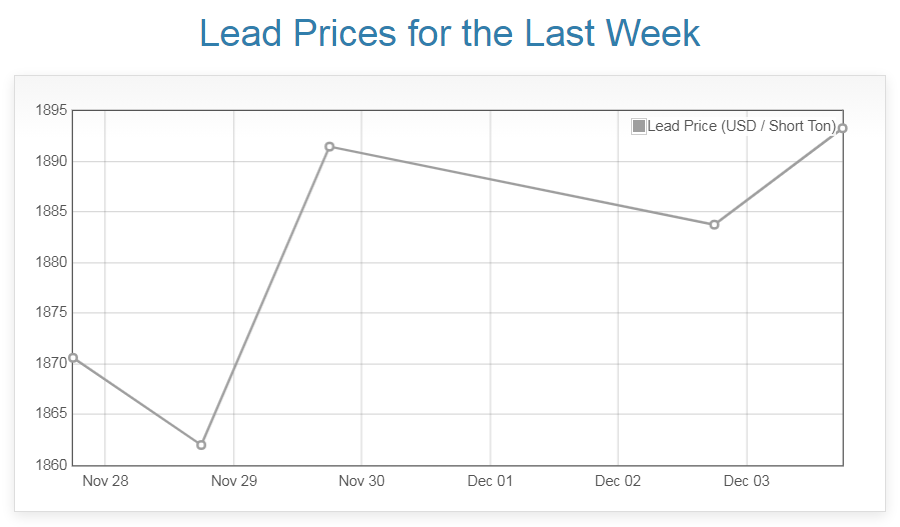Image resolution: width=900 pixels, height=527 pixels.
Task: Click the Lead Prices for the Last Week title
Action: 450,34
